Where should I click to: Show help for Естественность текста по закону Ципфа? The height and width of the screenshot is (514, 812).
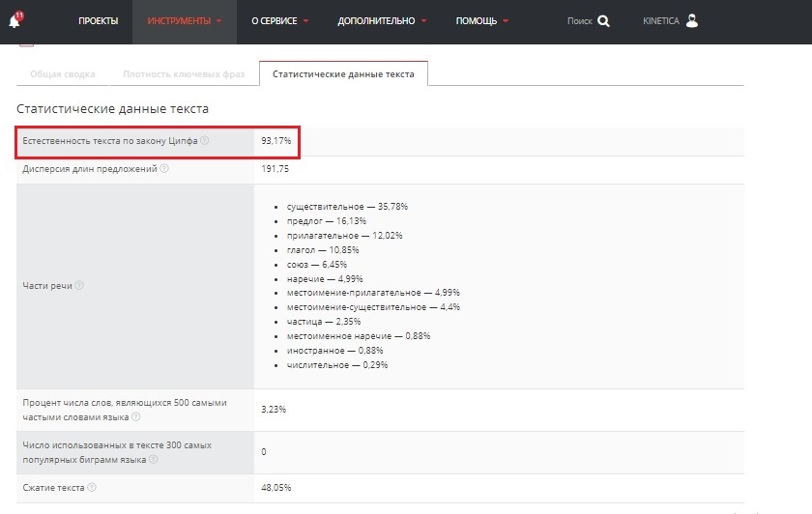click(205, 141)
